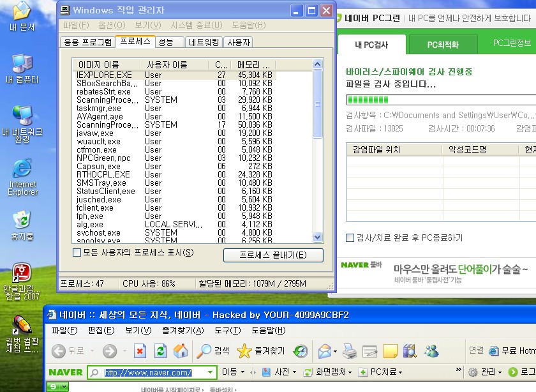The height and width of the screenshot is (392, 536).
Task: Click the green 로그 arrow icon on Naver toolbar
Action: click(x=513, y=372)
